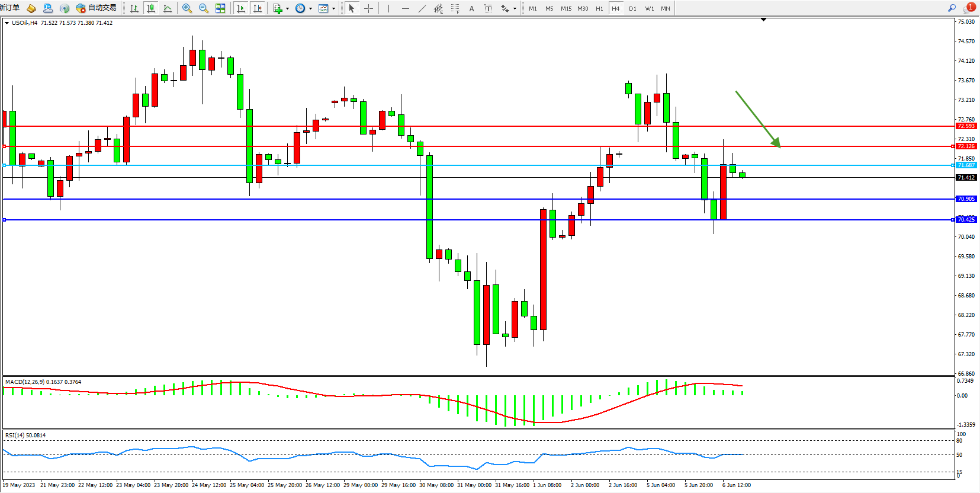Click the 新订单 new order button
The image size is (980, 493).
pos(9,8)
